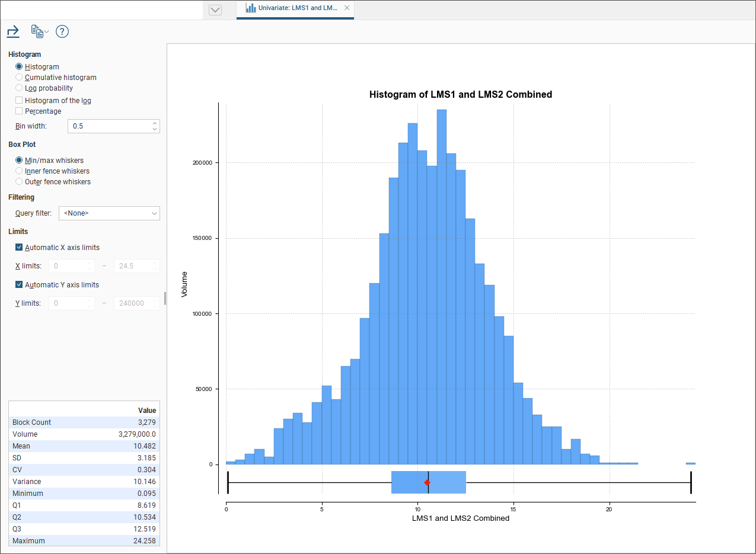756x554 pixels.
Task: Click the panel splitter handle
Action: pyautogui.click(x=165, y=298)
